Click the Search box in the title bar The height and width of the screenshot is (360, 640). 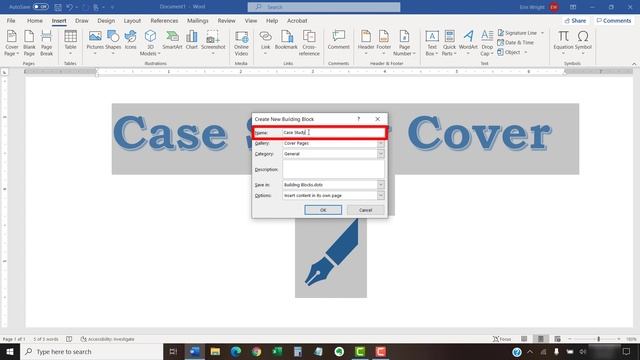[x=324, y=7]
